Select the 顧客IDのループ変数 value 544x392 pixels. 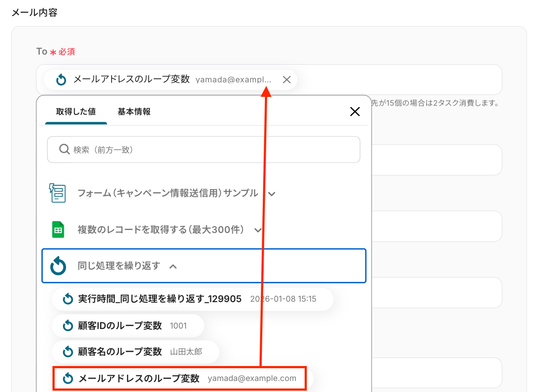pyautogui.click(x=128, y=326)
